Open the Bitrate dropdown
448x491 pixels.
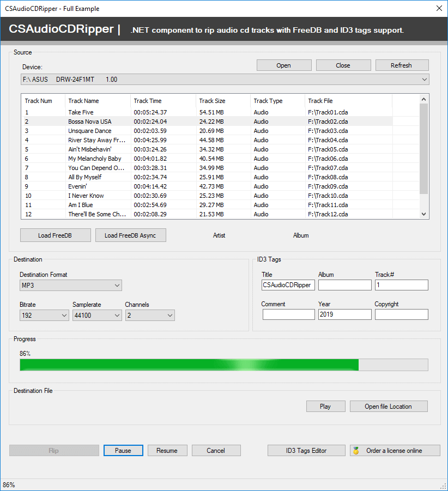pos(64,315)
